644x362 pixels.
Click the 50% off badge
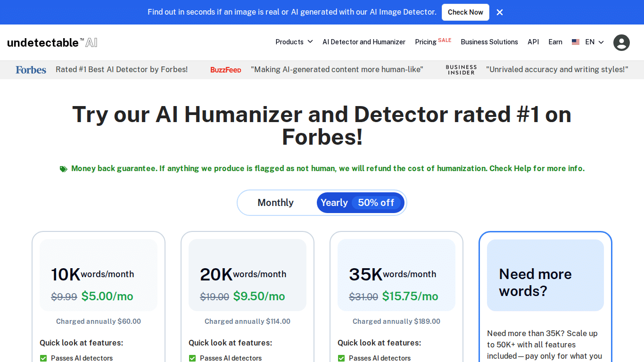click(x=376, y=203)
